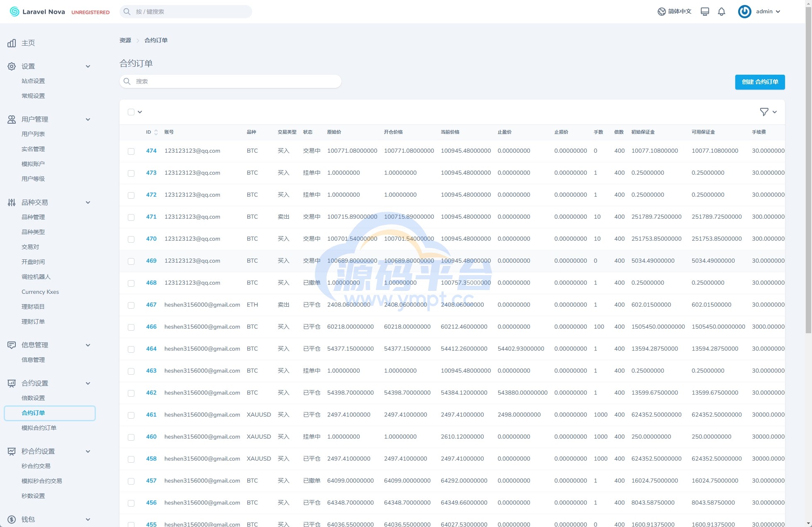Viewport: 812px width, 527px height.
Task: Click the 秒合约设置 chart icon
Action: point(12,451)
